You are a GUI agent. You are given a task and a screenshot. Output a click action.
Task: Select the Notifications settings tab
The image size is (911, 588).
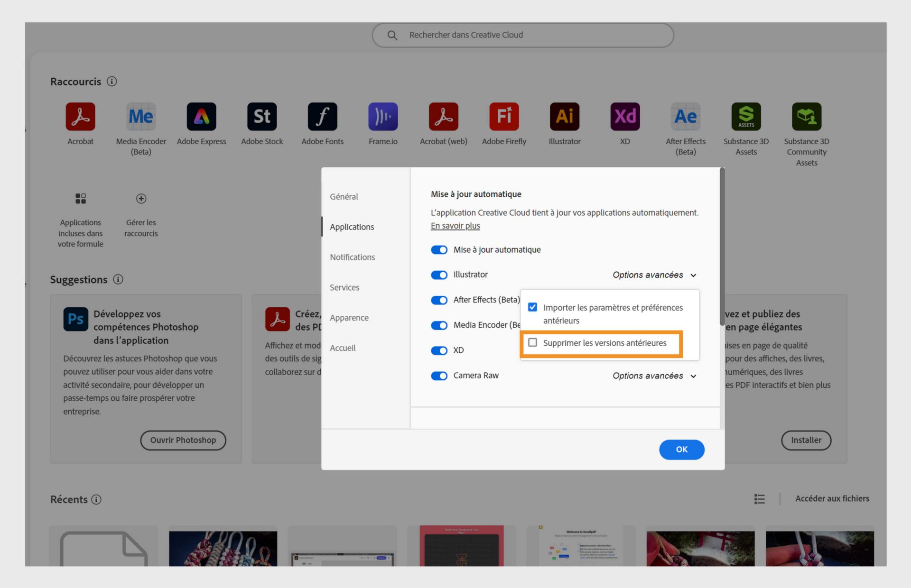[x=352, y=257]
